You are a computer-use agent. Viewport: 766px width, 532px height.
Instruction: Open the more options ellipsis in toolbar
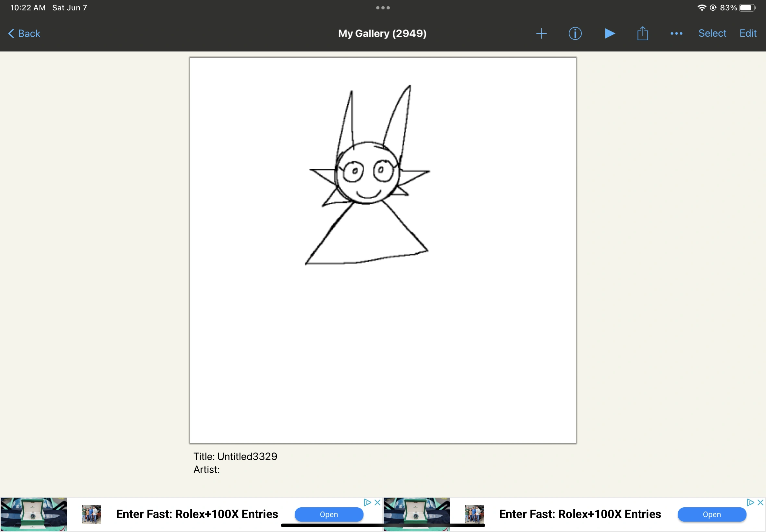[676, 33]
